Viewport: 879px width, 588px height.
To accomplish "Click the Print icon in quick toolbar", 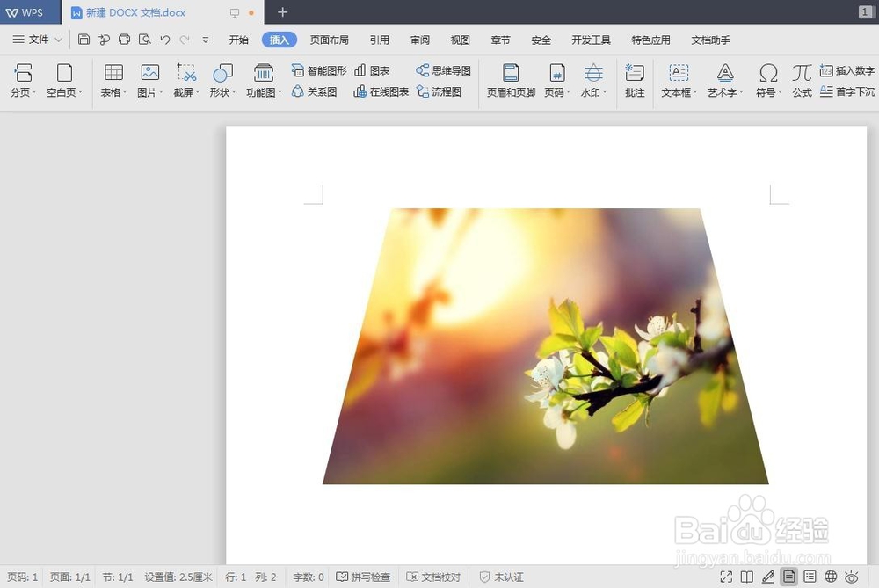I will (x=125, y=40).
